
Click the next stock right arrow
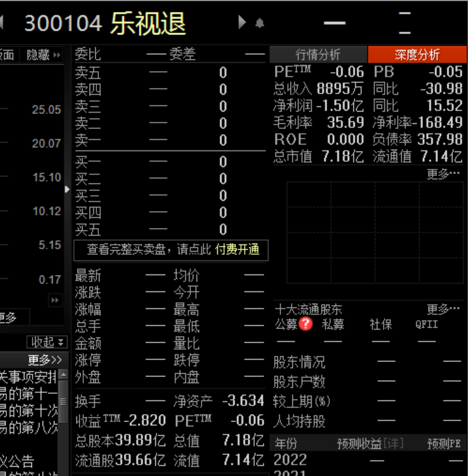pyautogui.click(x=242, y=23)
